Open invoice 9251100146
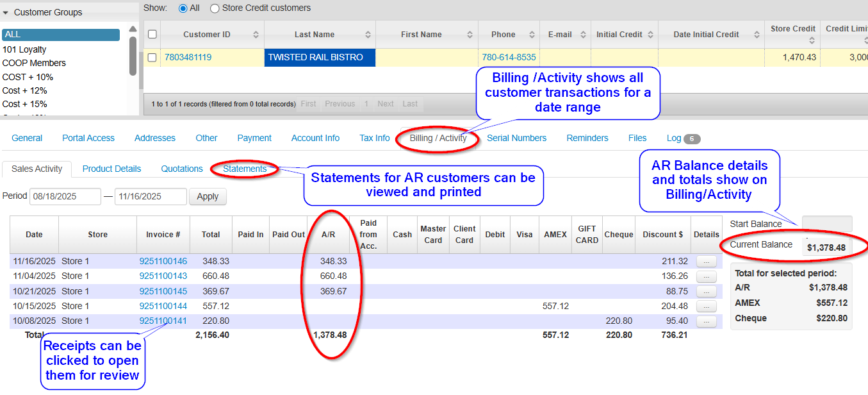This screenshot has height=395, width=868. tap(163, 261)
